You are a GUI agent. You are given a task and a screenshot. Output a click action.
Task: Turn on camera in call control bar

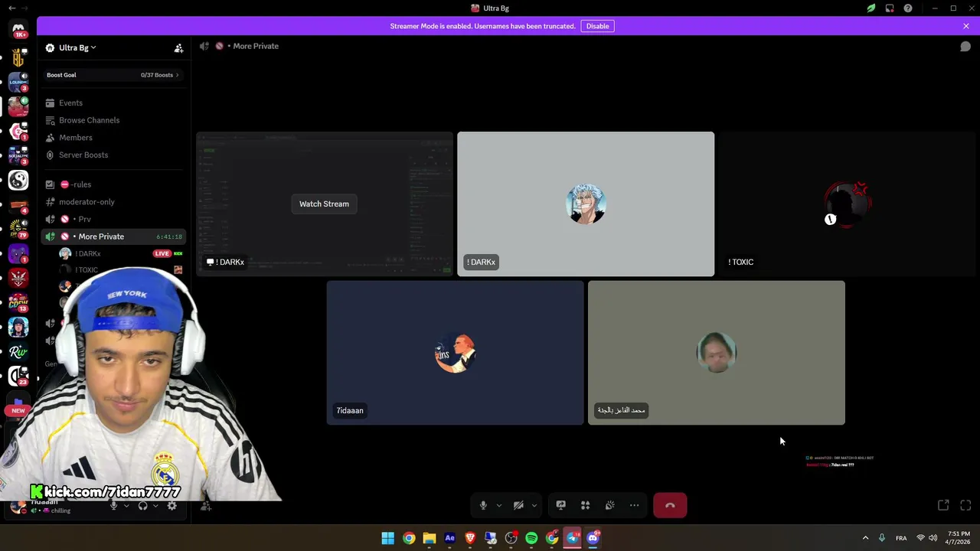[518, 505]
